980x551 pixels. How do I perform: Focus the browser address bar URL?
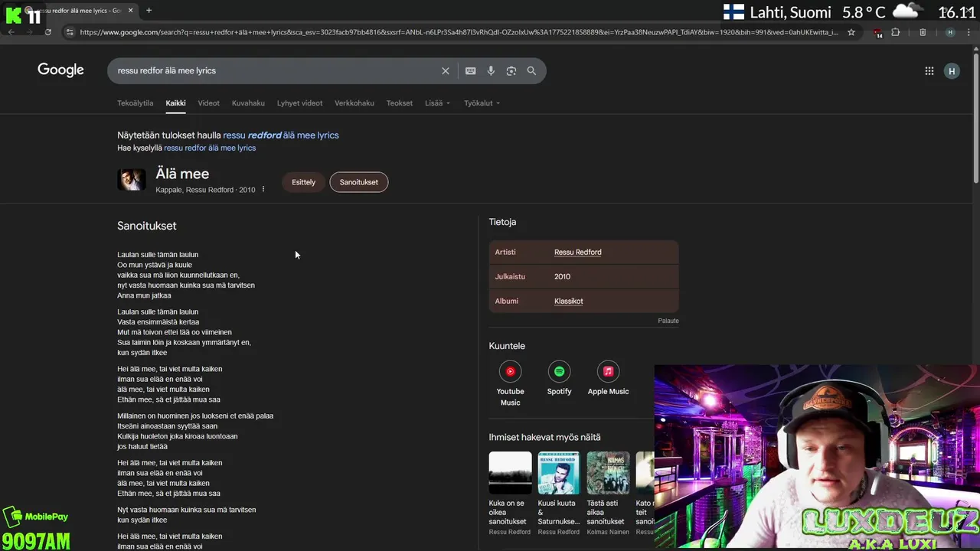click(x=459, y=32)
